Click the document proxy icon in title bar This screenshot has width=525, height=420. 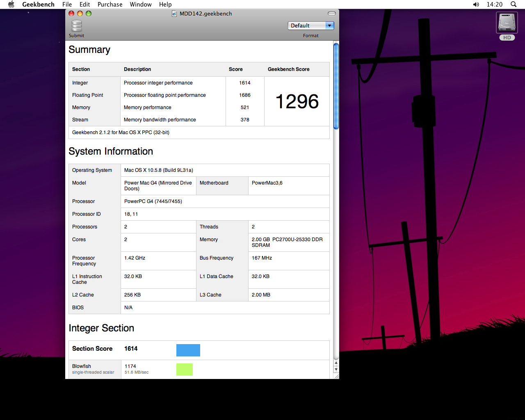pos(175,14)
